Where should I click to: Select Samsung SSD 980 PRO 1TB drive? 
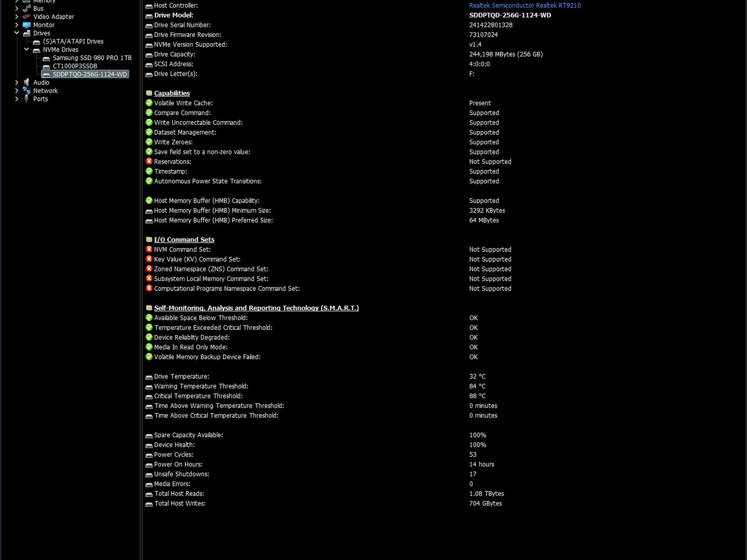point(92,58)
